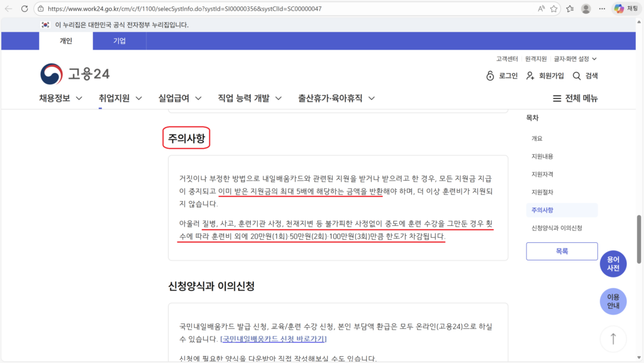Open the browser profile avatar
Image resolution: width=644 pixels, height=363 pixels.
click(586, 9)
